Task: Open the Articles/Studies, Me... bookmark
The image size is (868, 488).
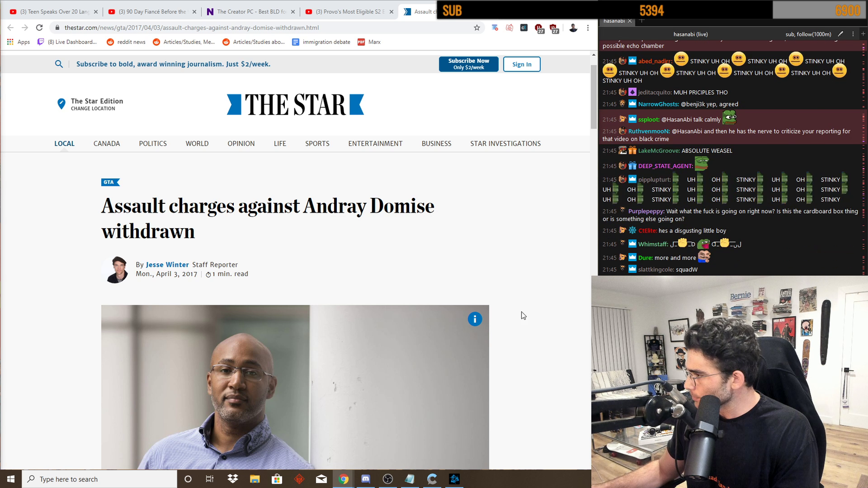Action: [x=184, y=42]
